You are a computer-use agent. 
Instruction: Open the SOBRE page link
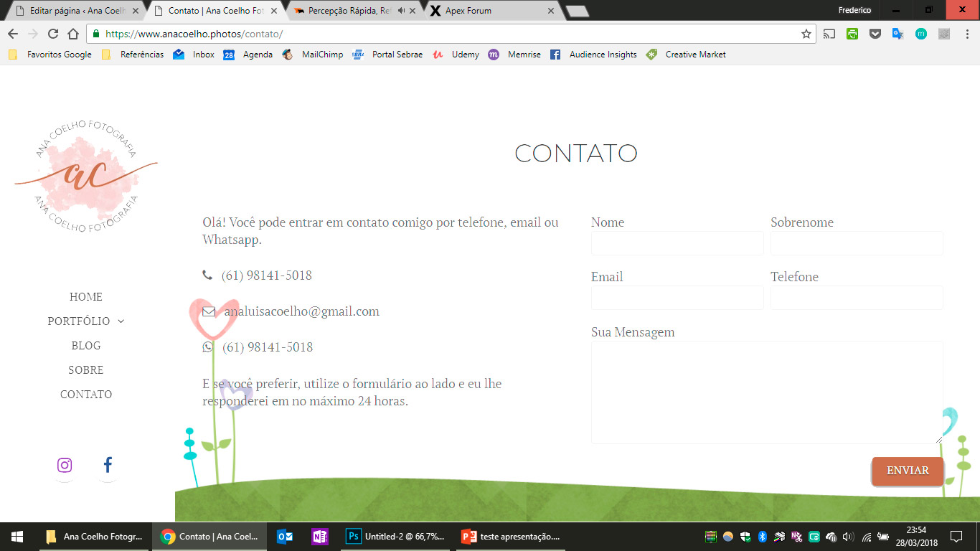click(x=86, y=370)
